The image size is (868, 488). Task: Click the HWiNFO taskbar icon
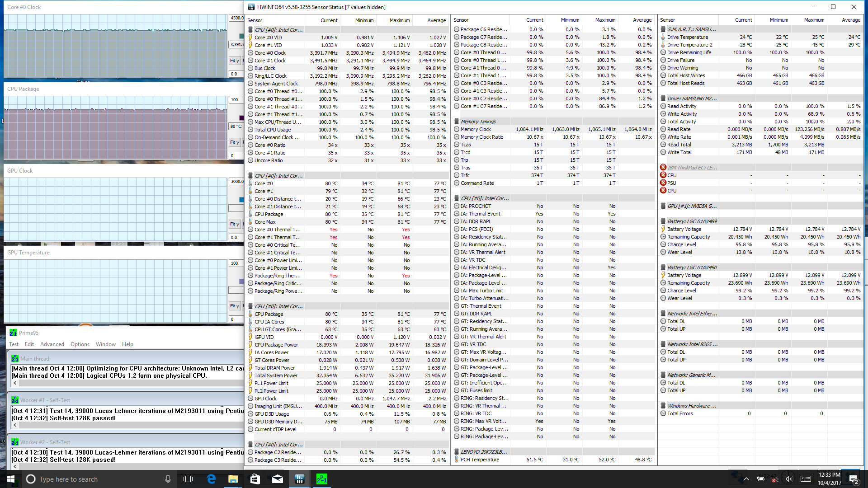click(299, 479)
